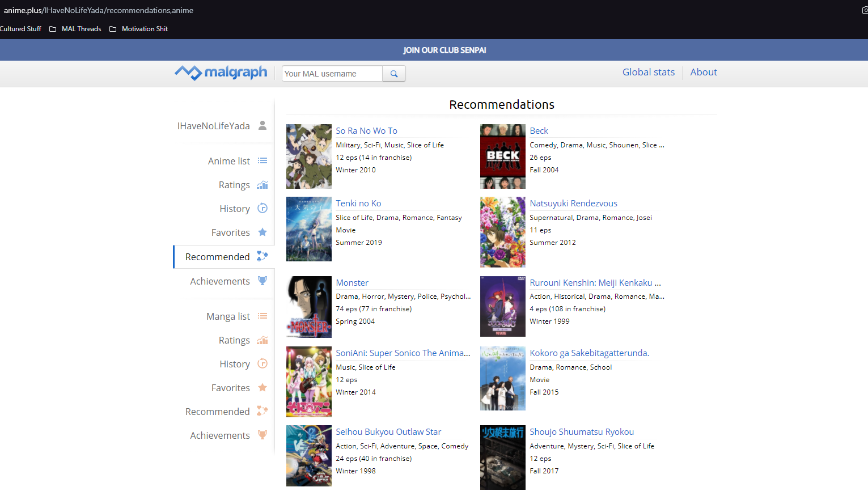Open the orange Manga list icon
The image size is (868, 504).
262,316
